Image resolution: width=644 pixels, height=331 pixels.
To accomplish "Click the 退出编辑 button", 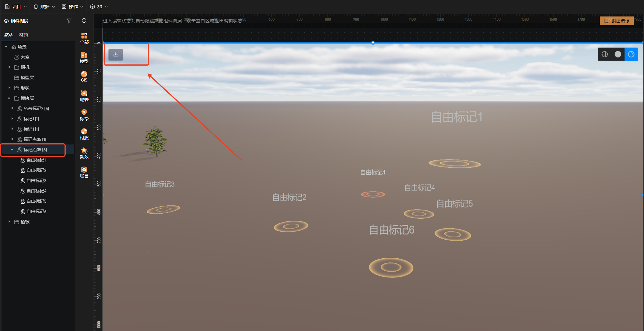I will coord(617,21).
